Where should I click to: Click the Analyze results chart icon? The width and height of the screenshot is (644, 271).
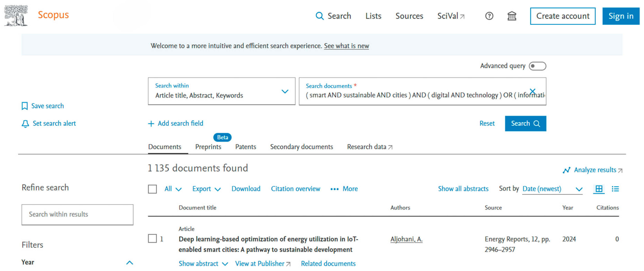566,170
